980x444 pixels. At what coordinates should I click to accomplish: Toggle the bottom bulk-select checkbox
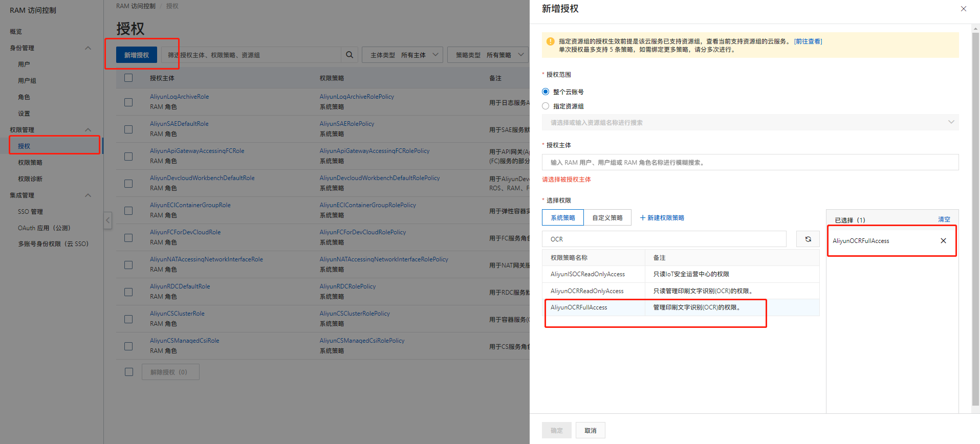(x=129, y=372)
